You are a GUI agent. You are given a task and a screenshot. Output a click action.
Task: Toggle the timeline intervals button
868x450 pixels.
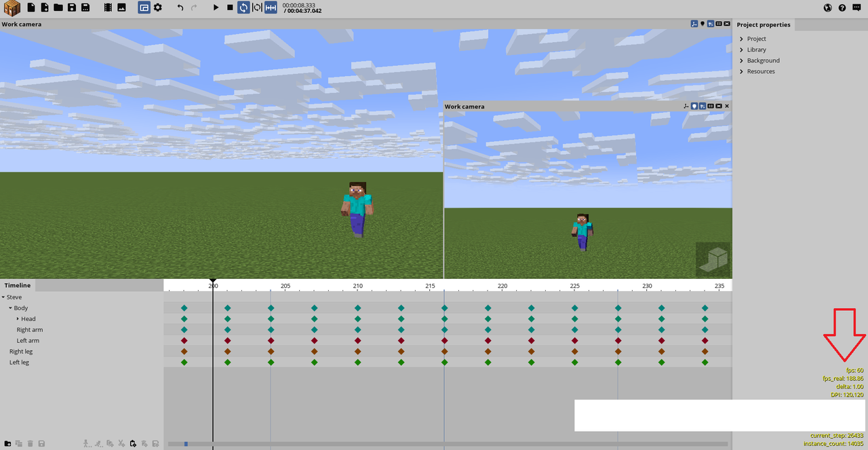coord(271,7)
